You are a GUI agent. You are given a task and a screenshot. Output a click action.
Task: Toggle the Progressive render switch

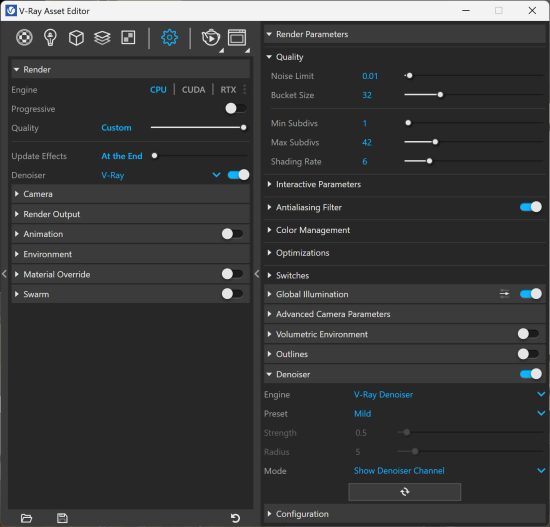click(x=235, y=108)
